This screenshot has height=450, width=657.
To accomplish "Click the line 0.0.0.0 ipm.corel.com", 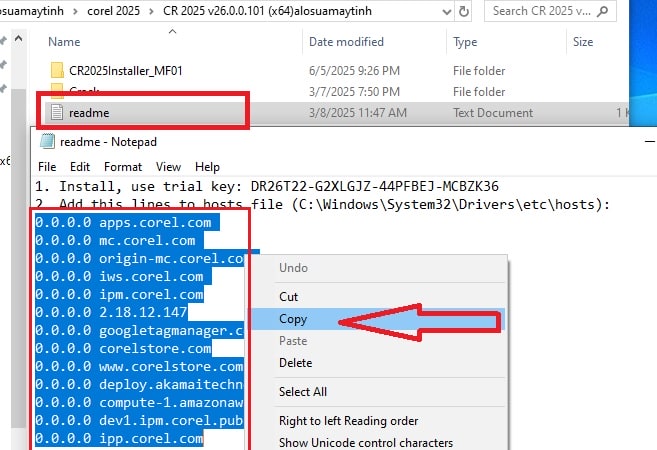I will [119, 295].
